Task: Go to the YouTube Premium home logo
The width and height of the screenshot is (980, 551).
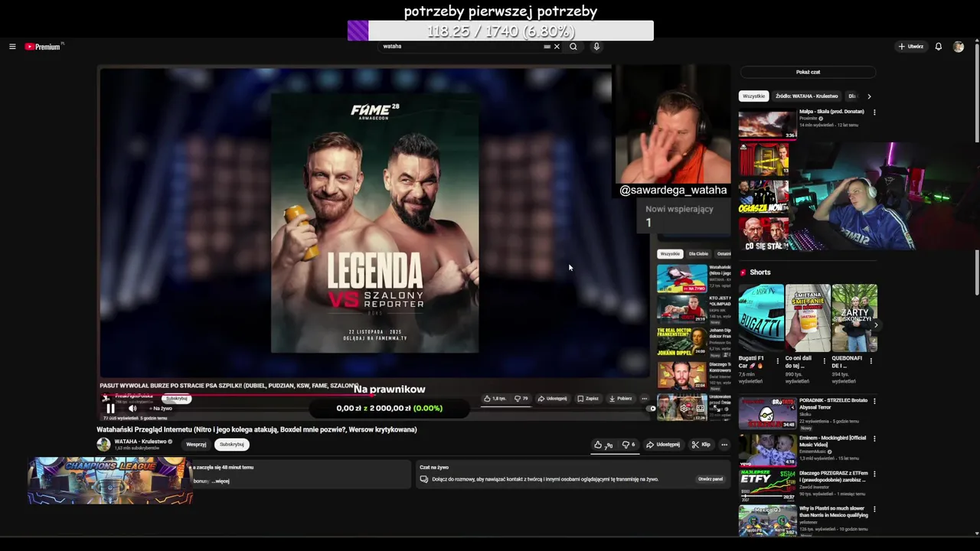Action: 43,47
